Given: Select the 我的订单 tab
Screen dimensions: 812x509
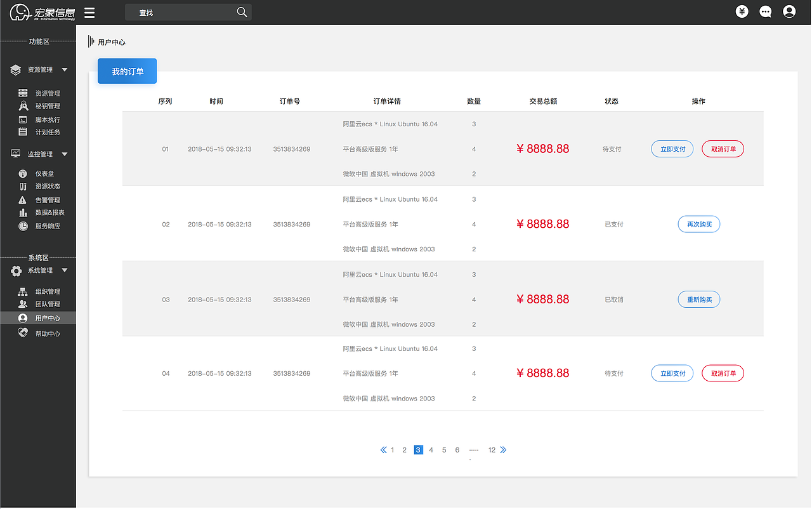Looking at the screenshot, I should tap(127, 71).
